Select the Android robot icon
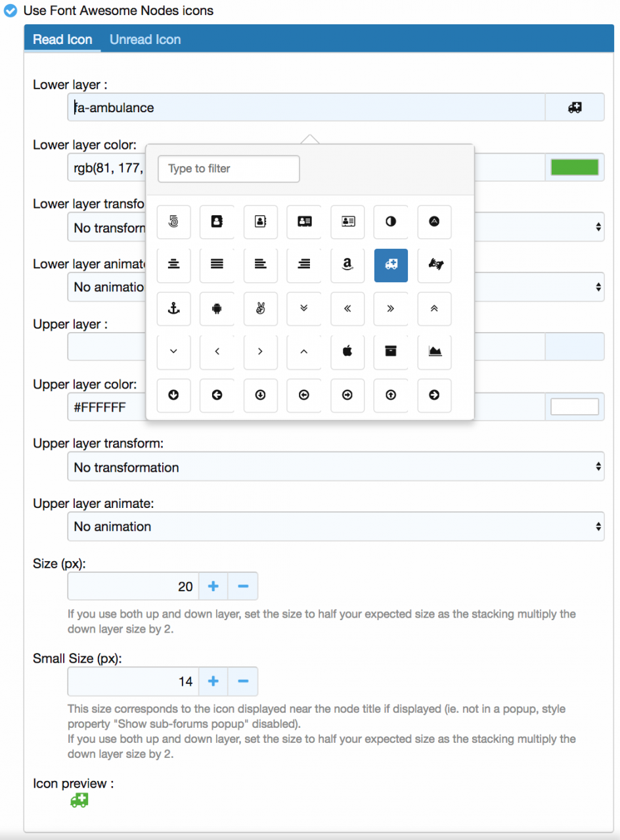Viewport: 620px width, 840px height. 217,308
